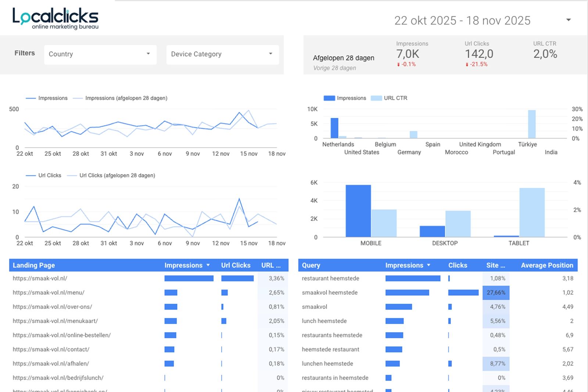
Task: Click the 27,66% CTR cell for smaakvol heemstede
Action: point(496,293)
